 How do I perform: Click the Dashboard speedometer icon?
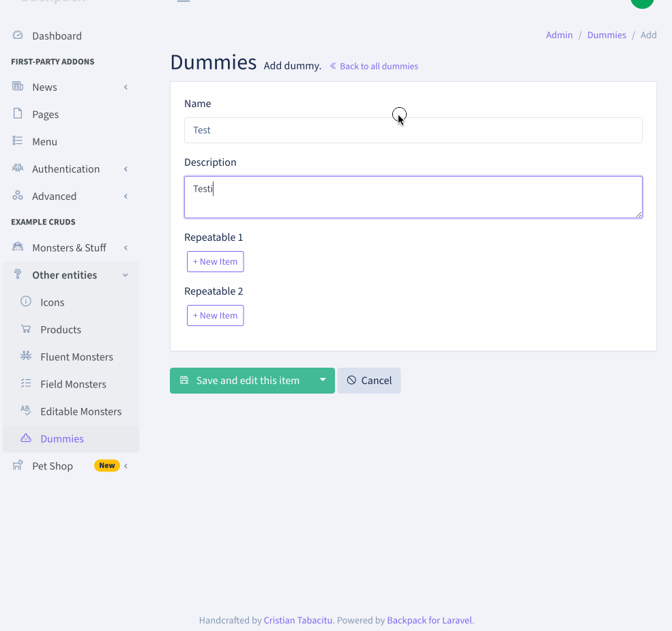coord(17,35)
